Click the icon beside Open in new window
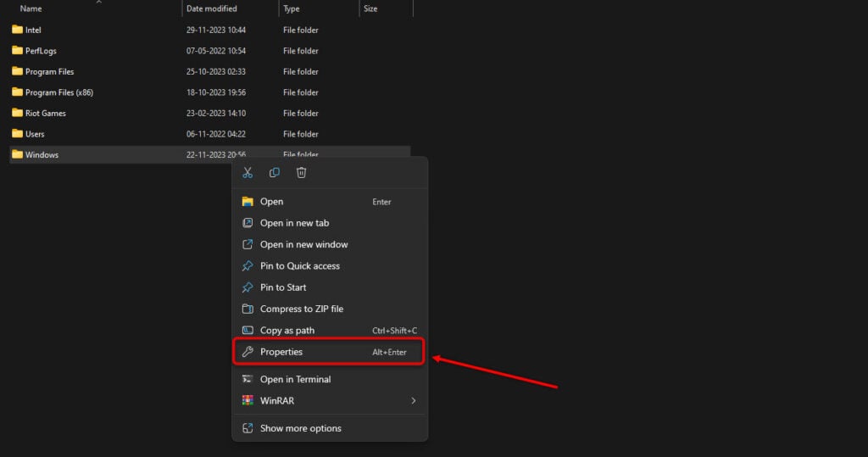The image size is (868, 457). pos(248,244)
